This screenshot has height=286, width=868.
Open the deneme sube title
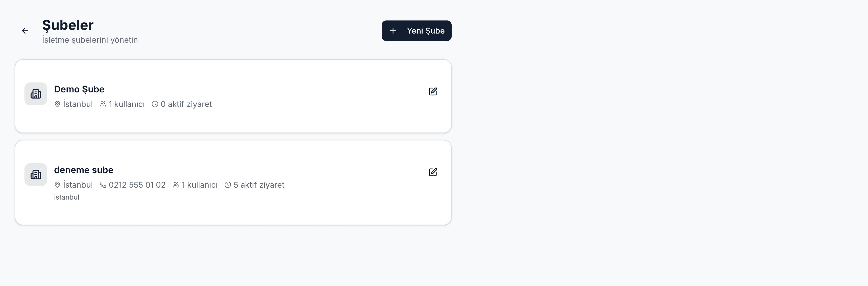(84, 170)
